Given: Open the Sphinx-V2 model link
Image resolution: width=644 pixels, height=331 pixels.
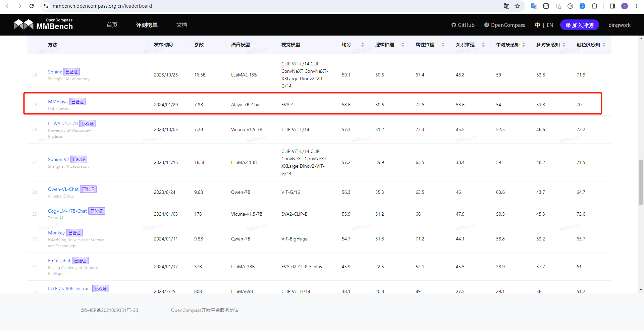Looking at the screenshot, I should coord(58,159).
